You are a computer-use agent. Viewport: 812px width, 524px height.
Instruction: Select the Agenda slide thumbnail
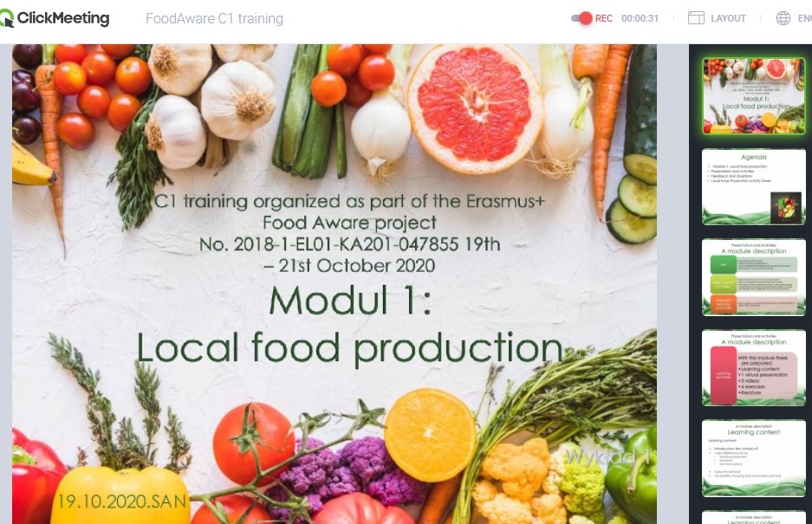click(x=753, y=187)
